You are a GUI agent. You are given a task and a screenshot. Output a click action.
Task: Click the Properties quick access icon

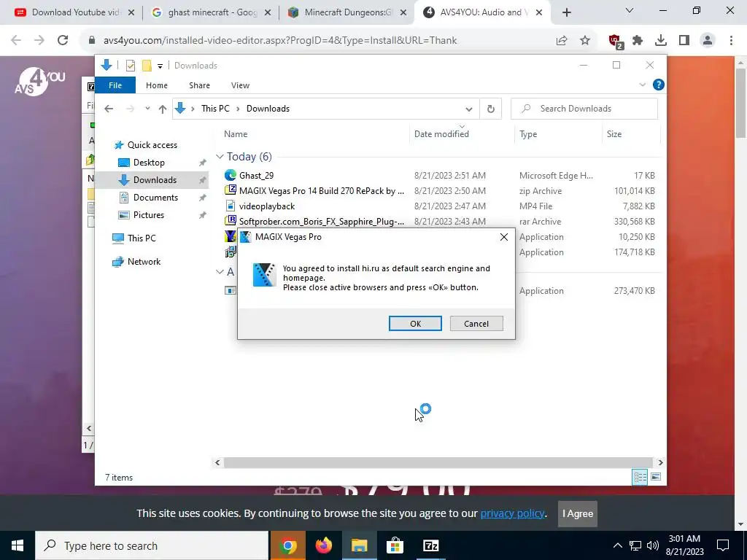[x=130, y=66]
